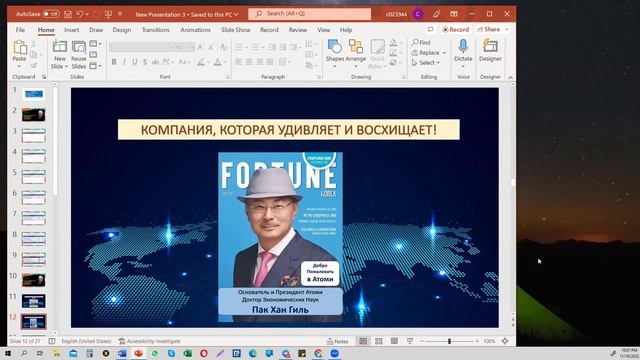Screen dimensions: 640x360
Task: Open the Slide Layout dropdown
Action: 95,44
